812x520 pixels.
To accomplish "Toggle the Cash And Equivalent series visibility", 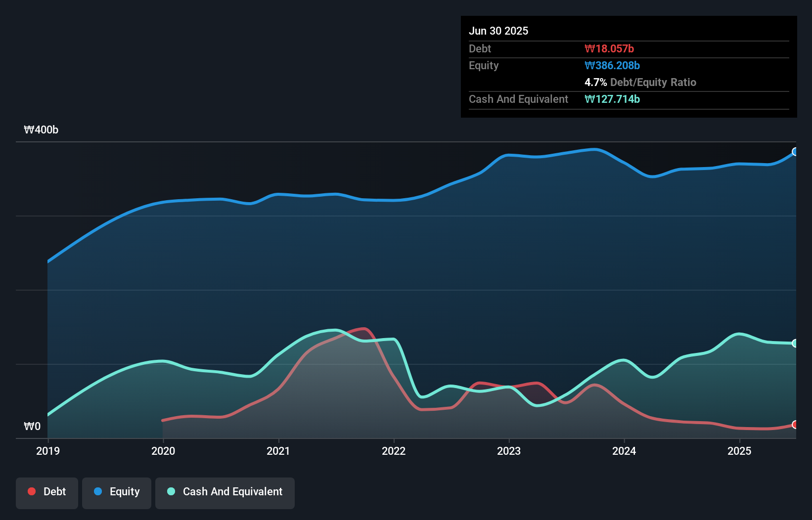I will point(225,492).
